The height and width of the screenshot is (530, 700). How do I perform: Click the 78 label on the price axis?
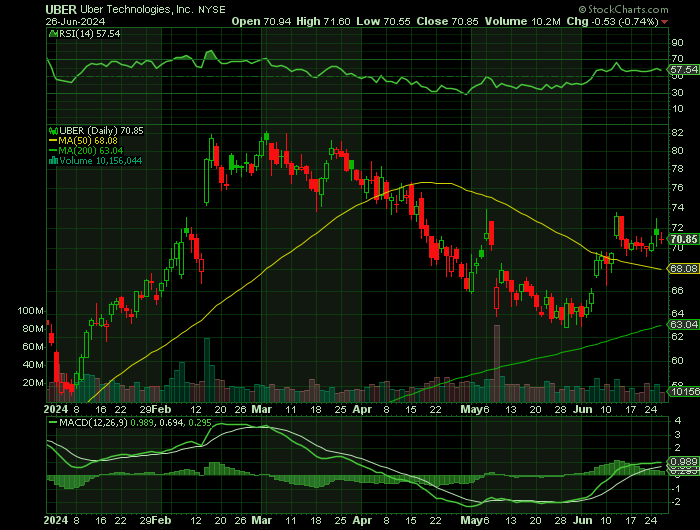tap(677, 168)
